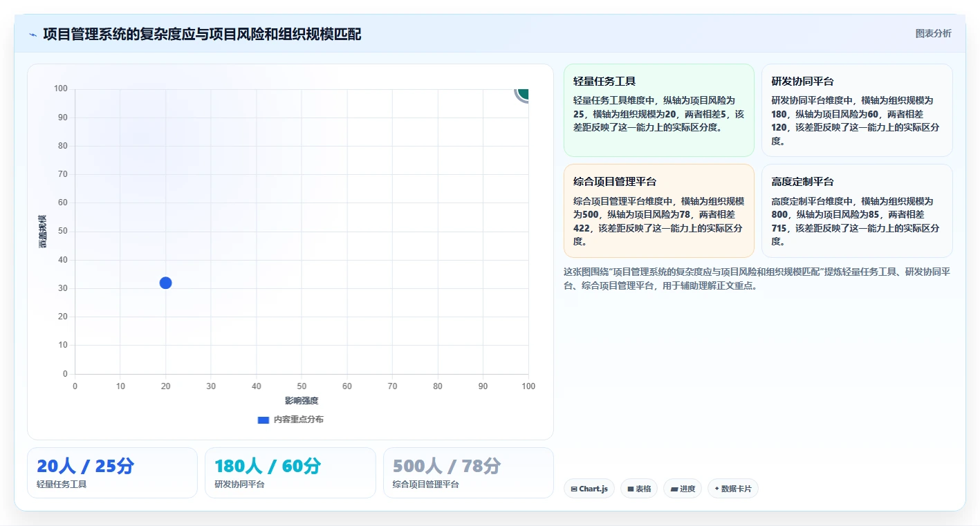This screenshot has width=980, height=526.
Task: Click the 表格 tag chip
Action: (x=639, y=489)
